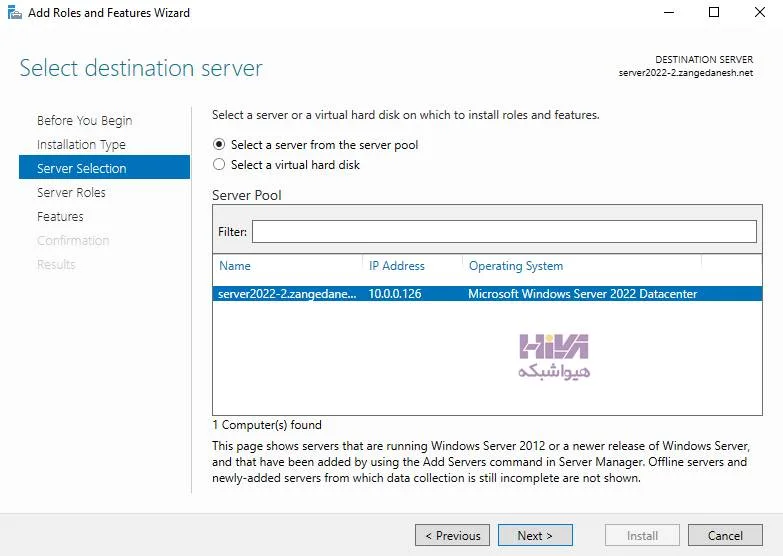This screenshot has width=783, height=556.
Task: Open the Server Selection step
Action: tap(104, 167)
